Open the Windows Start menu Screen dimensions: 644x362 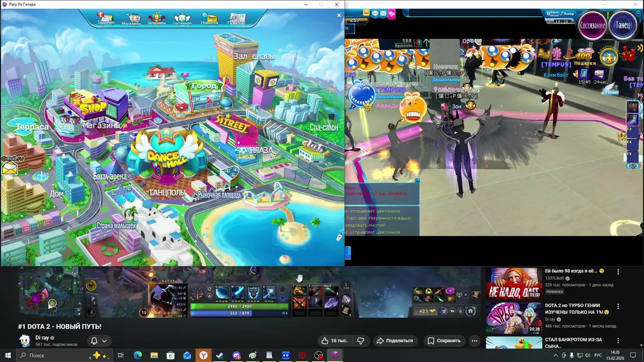(x=8, y=355)
